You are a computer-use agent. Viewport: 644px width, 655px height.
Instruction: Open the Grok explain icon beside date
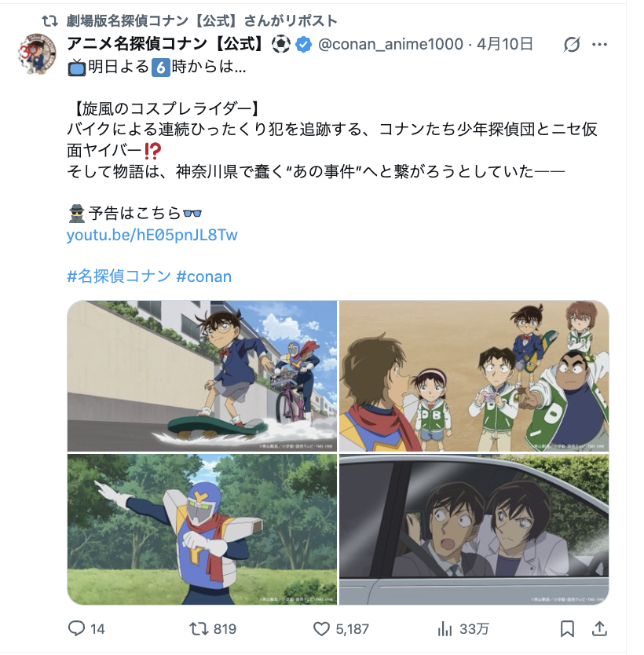pos(572,44)
